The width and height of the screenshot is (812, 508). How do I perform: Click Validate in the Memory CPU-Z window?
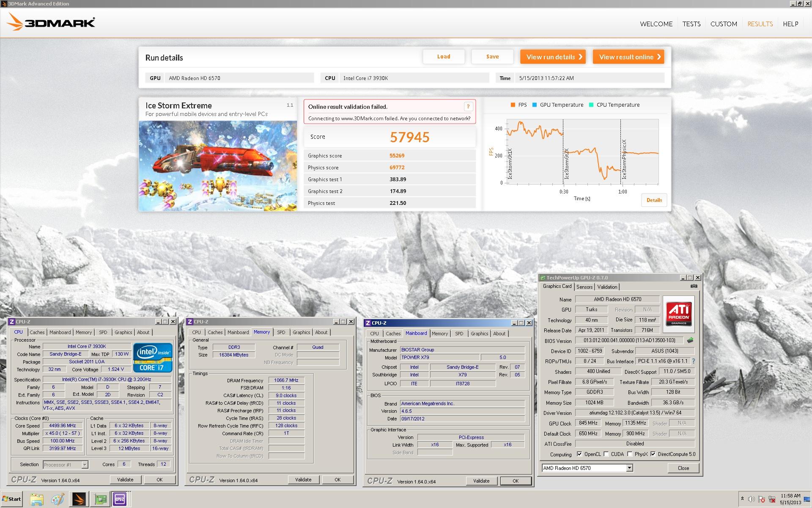[x=303, y=480]
